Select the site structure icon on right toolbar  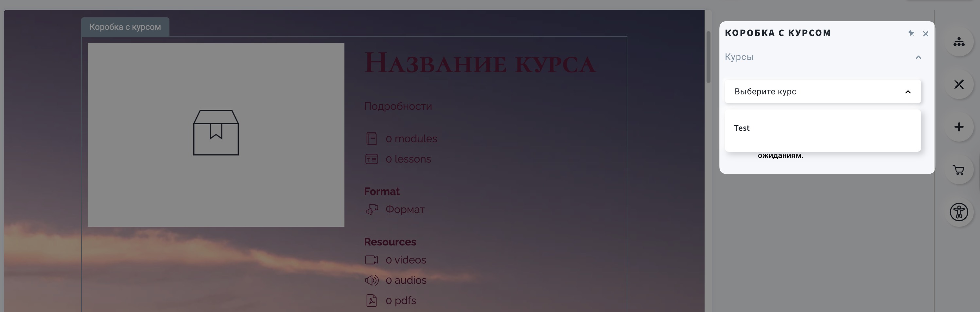[959, 43]
